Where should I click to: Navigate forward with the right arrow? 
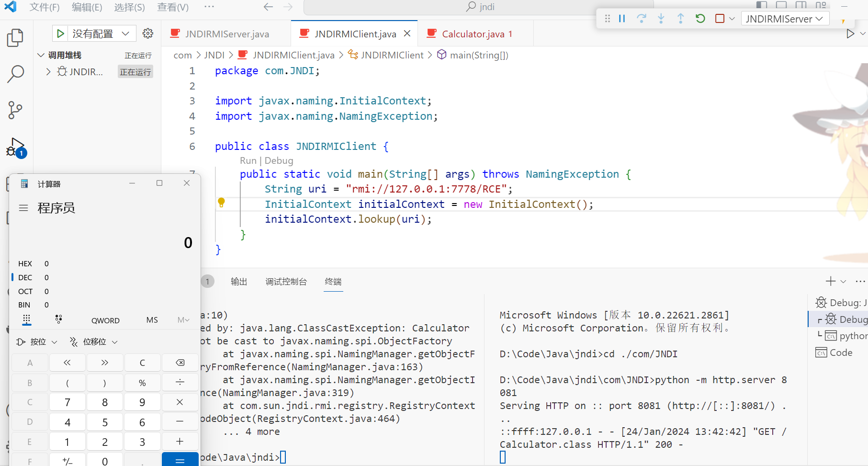click(288, 7)
